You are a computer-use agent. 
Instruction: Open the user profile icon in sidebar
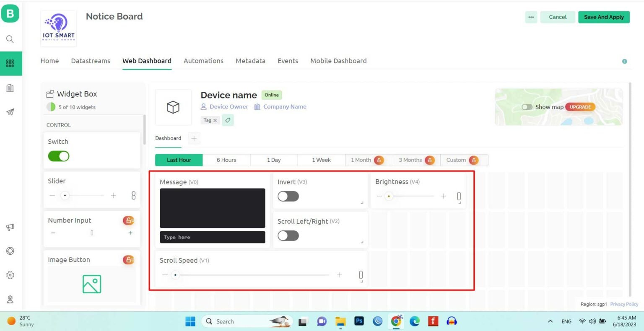point(10,299)
